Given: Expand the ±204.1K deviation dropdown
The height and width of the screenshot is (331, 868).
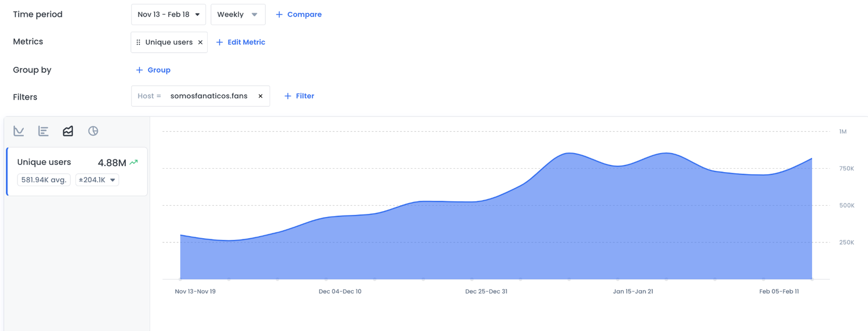Looking at the screenshot, I should pyautogui.click(x=97, y=180).
